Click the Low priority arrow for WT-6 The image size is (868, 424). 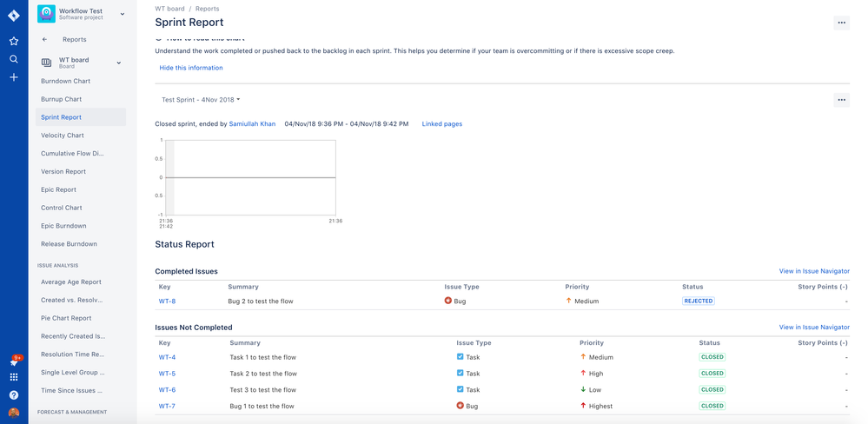click(583, 389)
